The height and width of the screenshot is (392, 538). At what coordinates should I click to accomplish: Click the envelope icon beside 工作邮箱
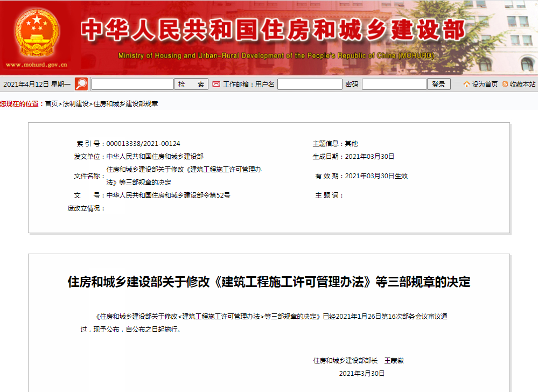click(215, 84)
